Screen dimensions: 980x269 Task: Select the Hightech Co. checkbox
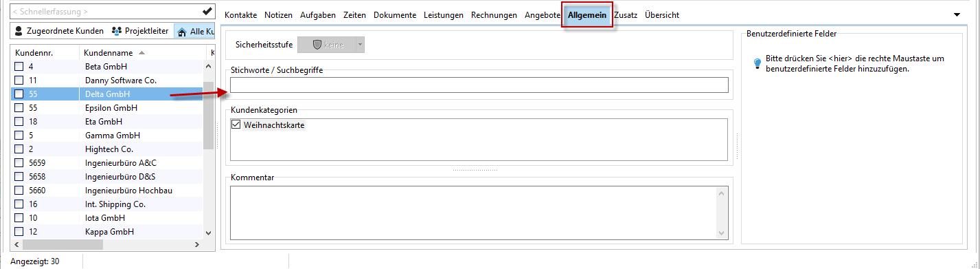[x=19, y=149]
